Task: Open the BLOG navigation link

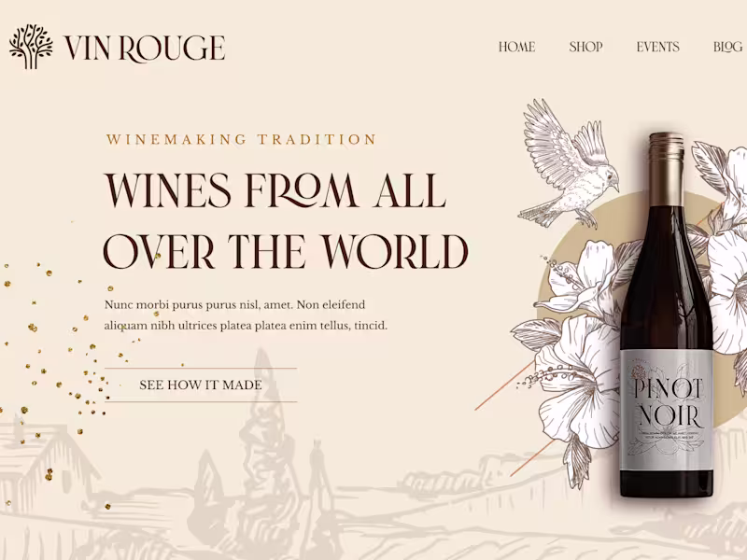Action: point(727,47)
